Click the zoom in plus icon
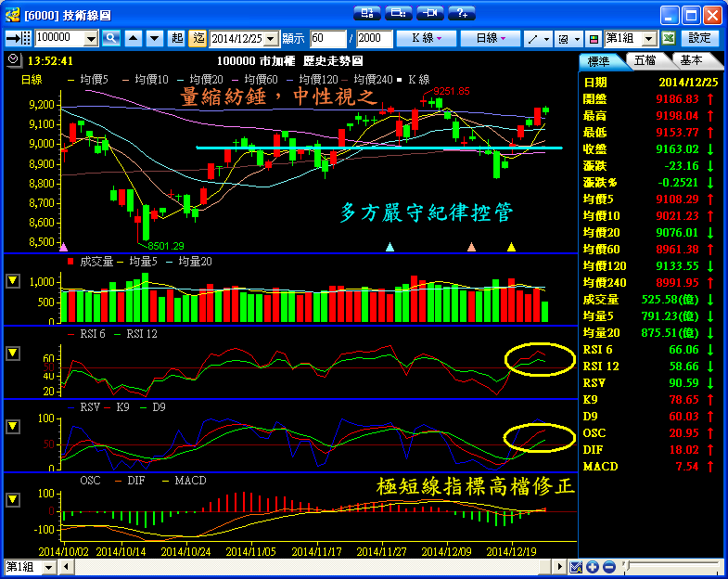The width and height of the screenshot is (728, 579). tap(594, 567)
